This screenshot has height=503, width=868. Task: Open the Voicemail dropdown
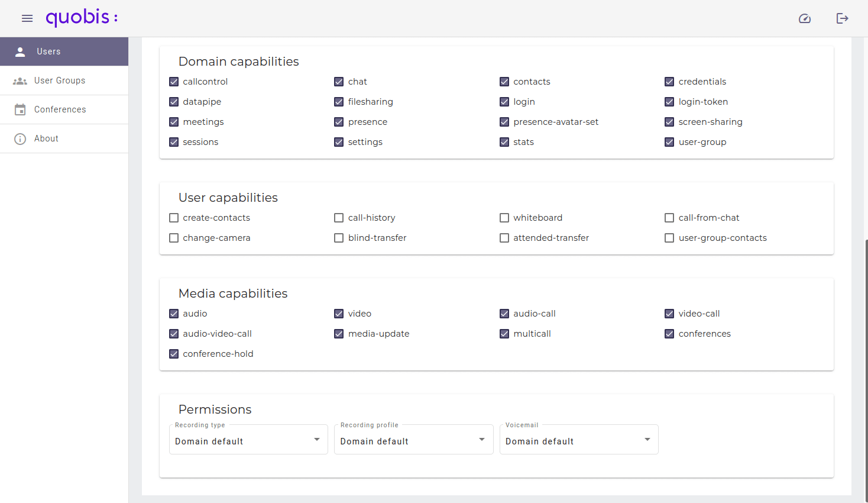(x=579, y=440)
